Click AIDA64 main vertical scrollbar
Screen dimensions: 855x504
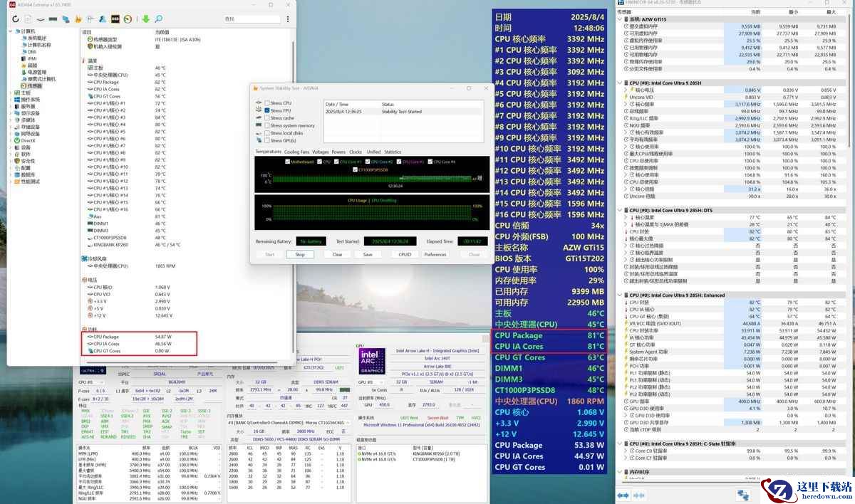point(293,196)
